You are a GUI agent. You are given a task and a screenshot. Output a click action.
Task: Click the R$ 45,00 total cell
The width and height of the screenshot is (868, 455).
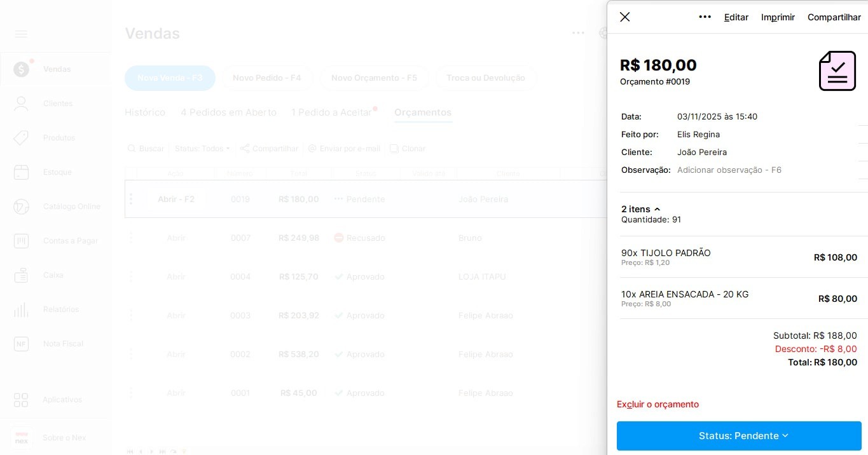[299, 393]
